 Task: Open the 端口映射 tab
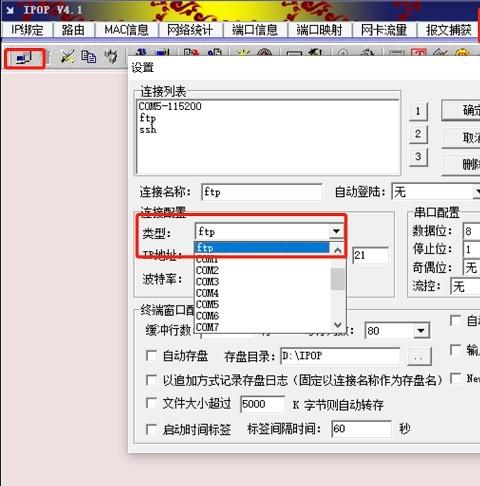pyautogui.click(x=319, y=30)
